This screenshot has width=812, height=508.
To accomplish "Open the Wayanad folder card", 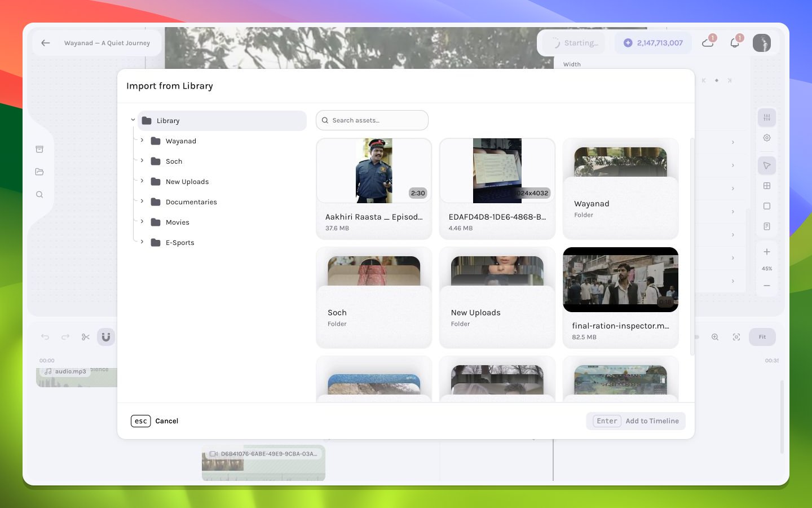I will click(x=620, y=189).
